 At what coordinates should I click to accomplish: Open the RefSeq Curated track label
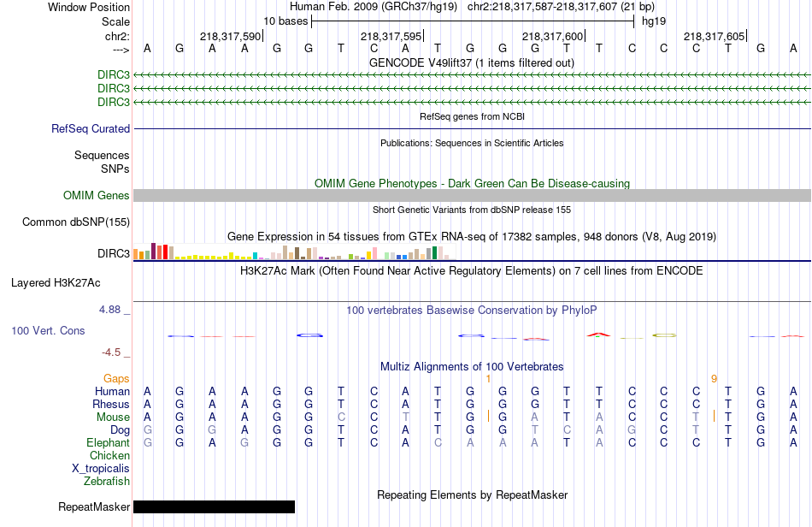(x=90, y=128)
